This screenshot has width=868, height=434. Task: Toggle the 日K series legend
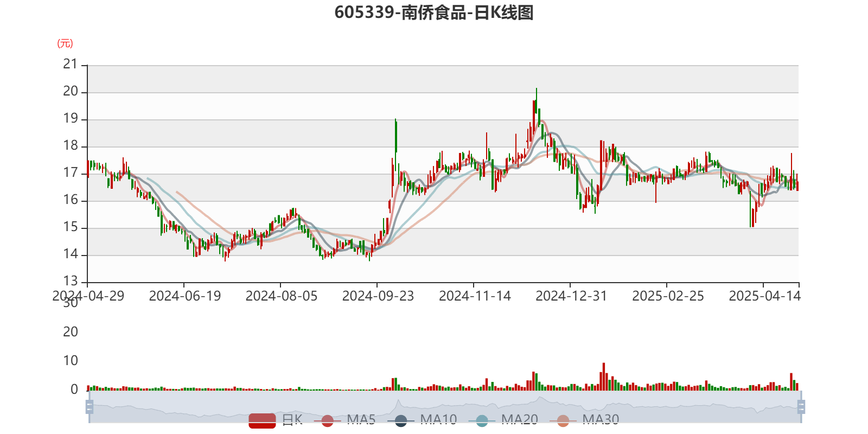276,420
